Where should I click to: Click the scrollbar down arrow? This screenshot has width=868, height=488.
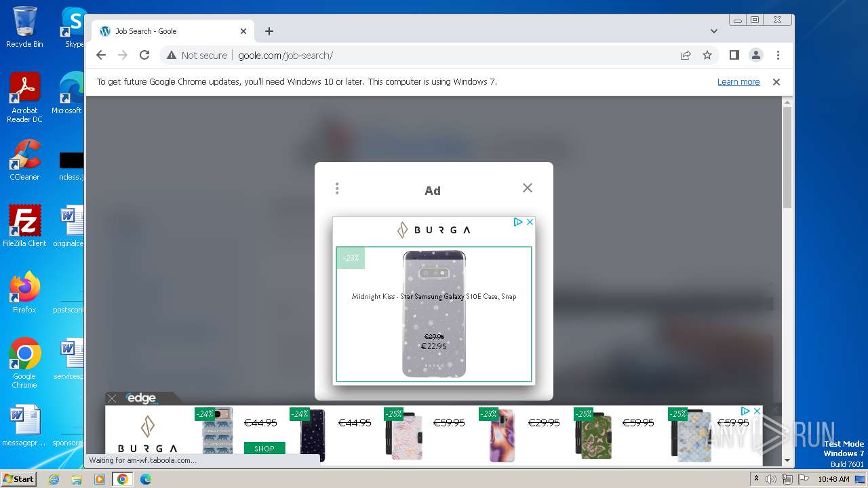pyautogui.click(x=787, y=460)
